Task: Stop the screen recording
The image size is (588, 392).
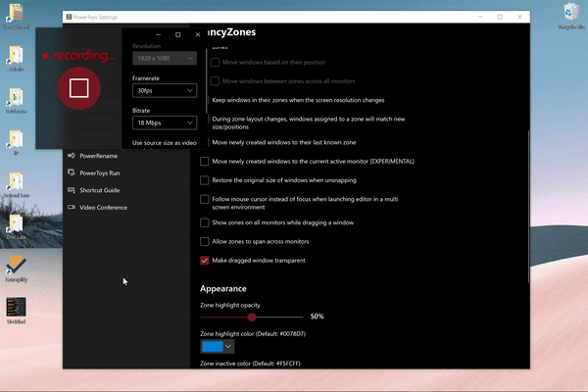Action: click(x=79, y=88)
